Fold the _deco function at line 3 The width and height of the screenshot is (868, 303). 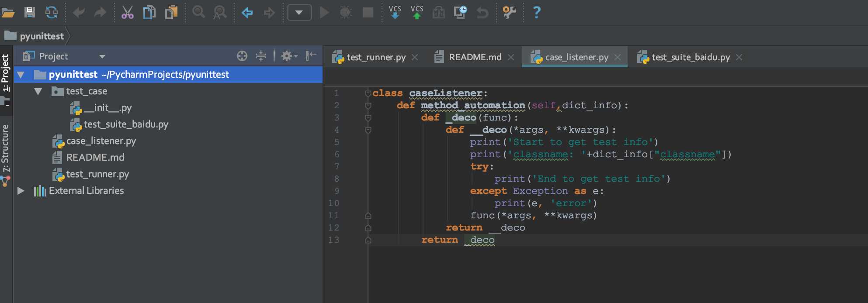pos(368,117)
